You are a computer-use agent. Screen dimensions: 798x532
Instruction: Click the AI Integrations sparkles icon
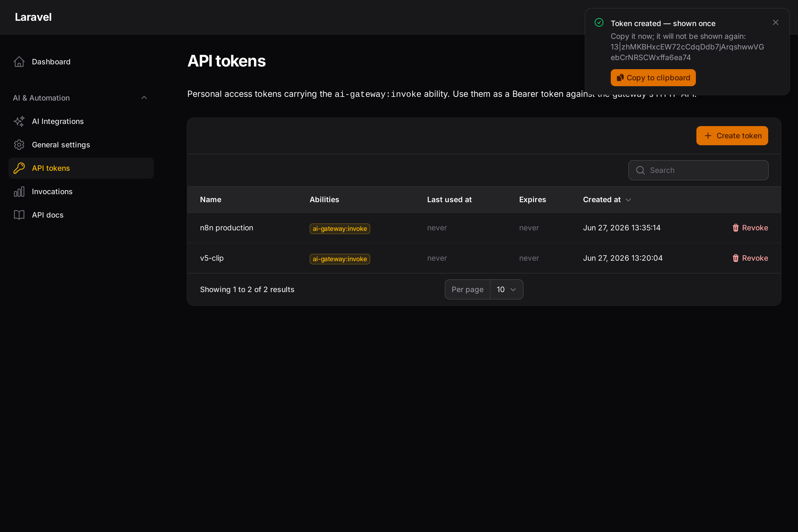click(19, 122)
